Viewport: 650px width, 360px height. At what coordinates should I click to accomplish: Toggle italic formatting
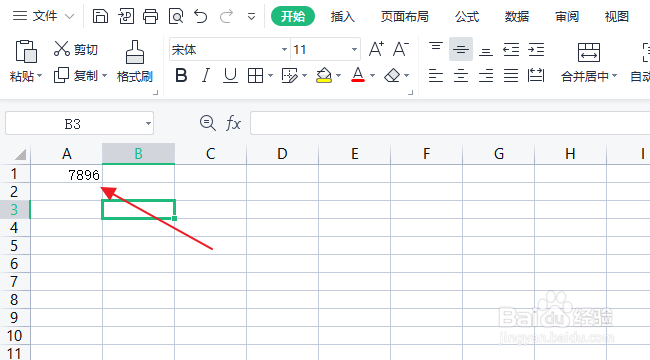206,75
